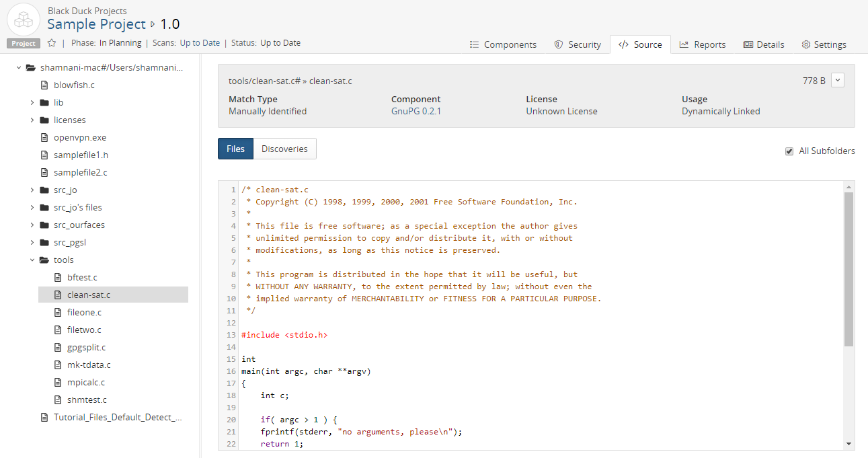The width and height of the screenshot is (868, 458).
Task: Click the Source code icon
Action: pyautogui.click(x=623, y=44)
